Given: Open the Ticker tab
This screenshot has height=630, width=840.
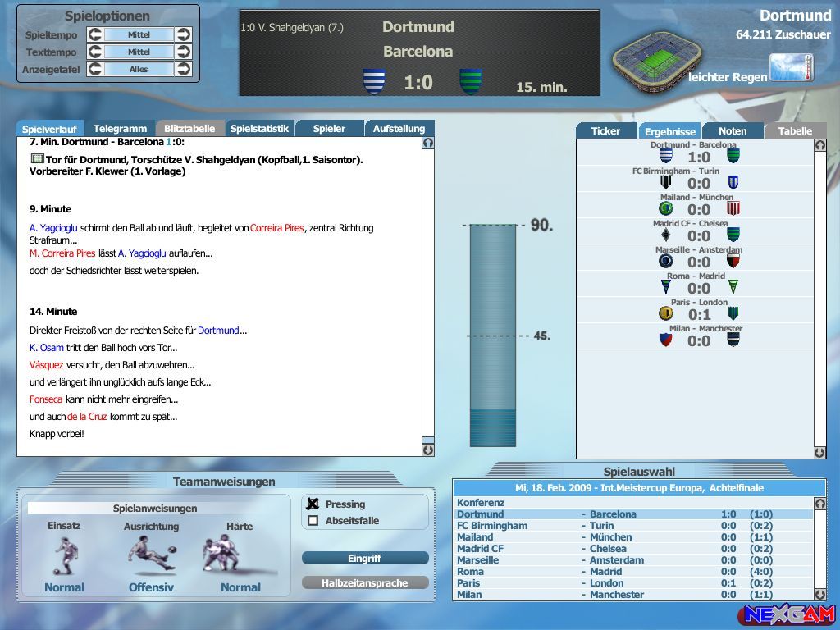Looking at the screenshot, I should [x=606, y=130].
